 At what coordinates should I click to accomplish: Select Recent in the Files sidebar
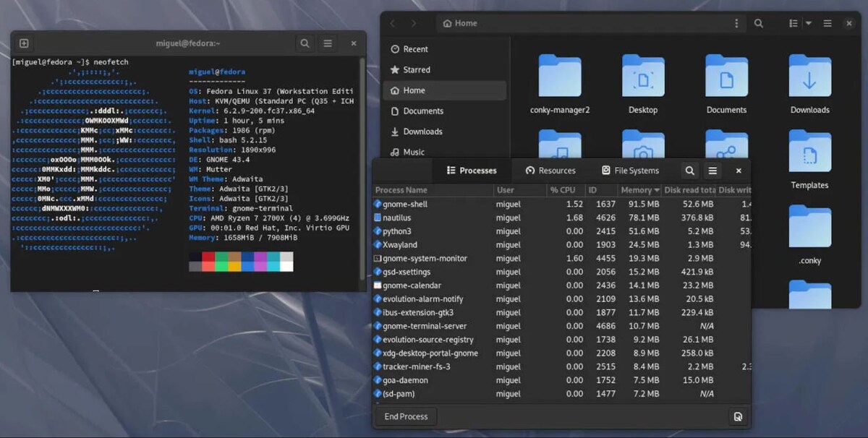[x=444, y=49]
